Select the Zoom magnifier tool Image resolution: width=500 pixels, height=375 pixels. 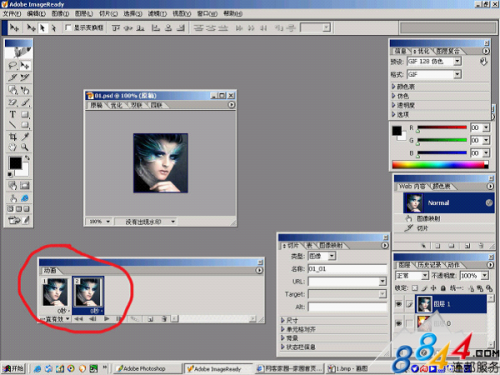point(25,147)
